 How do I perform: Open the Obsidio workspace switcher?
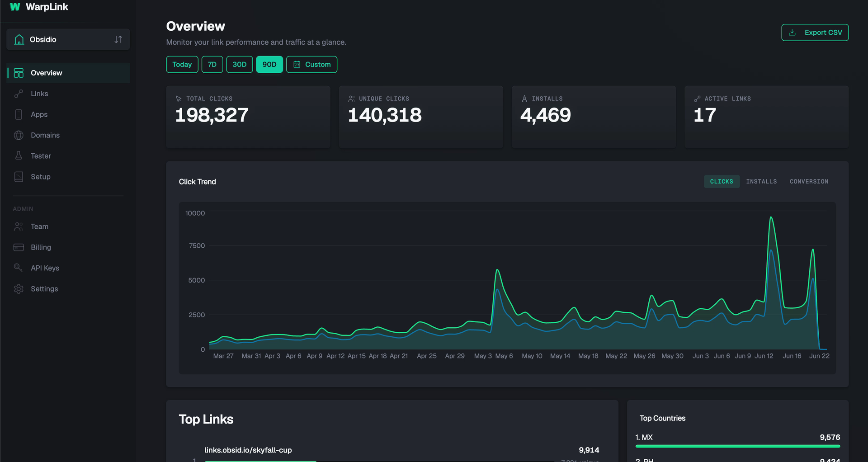click(68, 39)
